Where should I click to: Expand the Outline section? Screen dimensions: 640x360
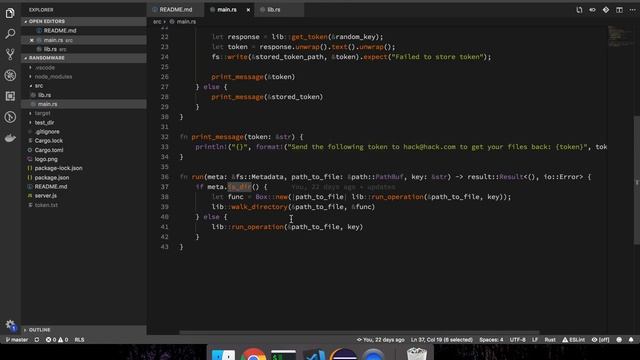pyautogui.click(x=84, y=330)
